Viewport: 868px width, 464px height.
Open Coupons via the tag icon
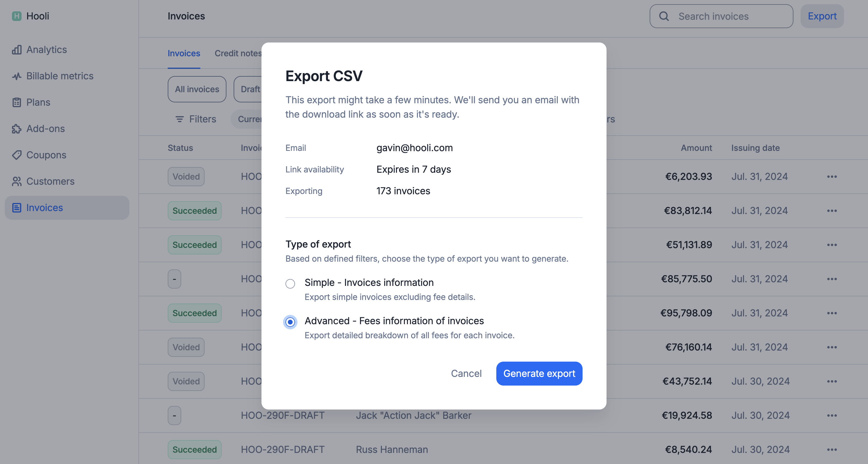[x=16, y=155]
